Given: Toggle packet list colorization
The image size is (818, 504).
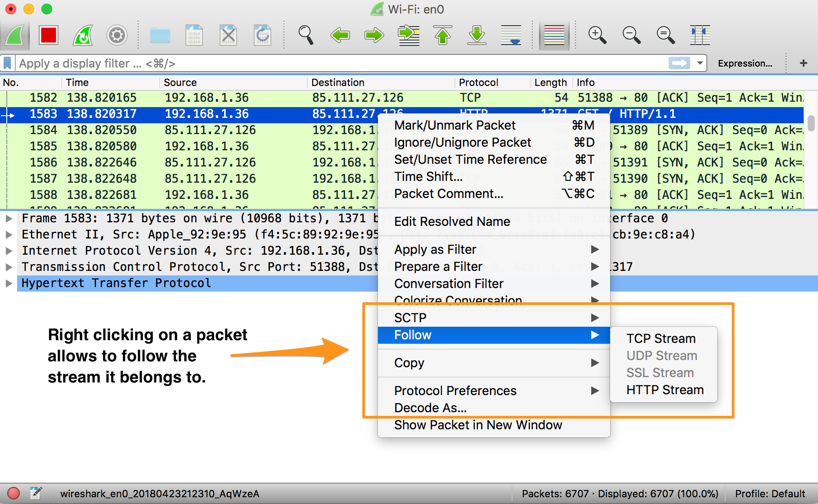Looking at the screenshot, I should click(554, 35).
